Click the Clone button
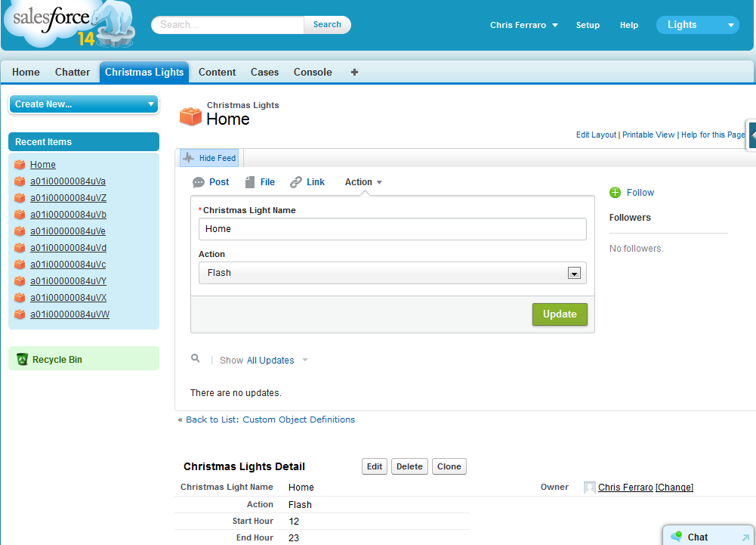Screen dimensions: 756x545 tap(449, 466)
